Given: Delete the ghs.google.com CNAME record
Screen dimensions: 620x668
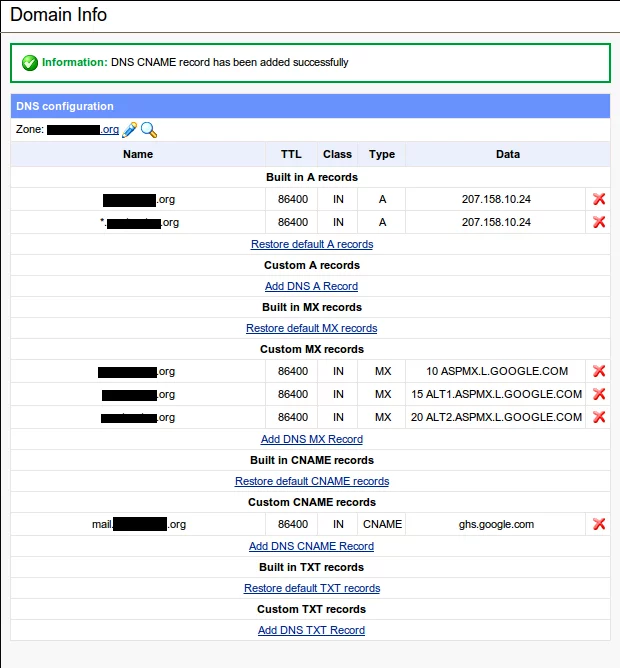Looking at the screenshot, I should 599,524.
